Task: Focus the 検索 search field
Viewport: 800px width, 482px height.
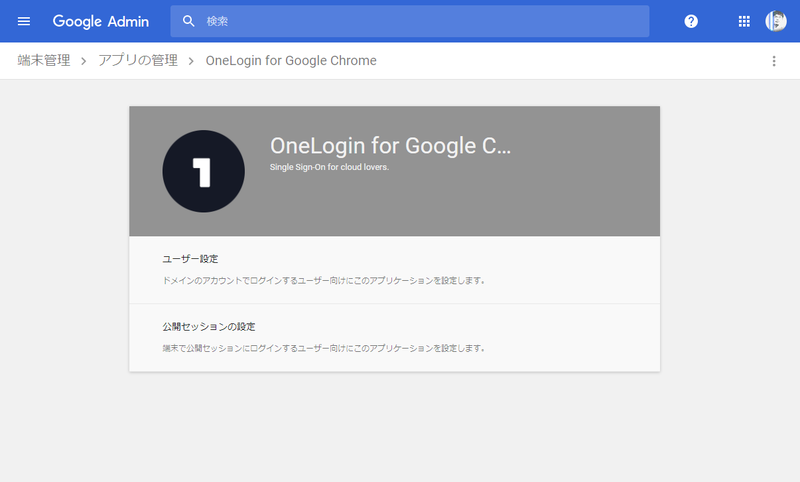Action: (x=410, y=21)
